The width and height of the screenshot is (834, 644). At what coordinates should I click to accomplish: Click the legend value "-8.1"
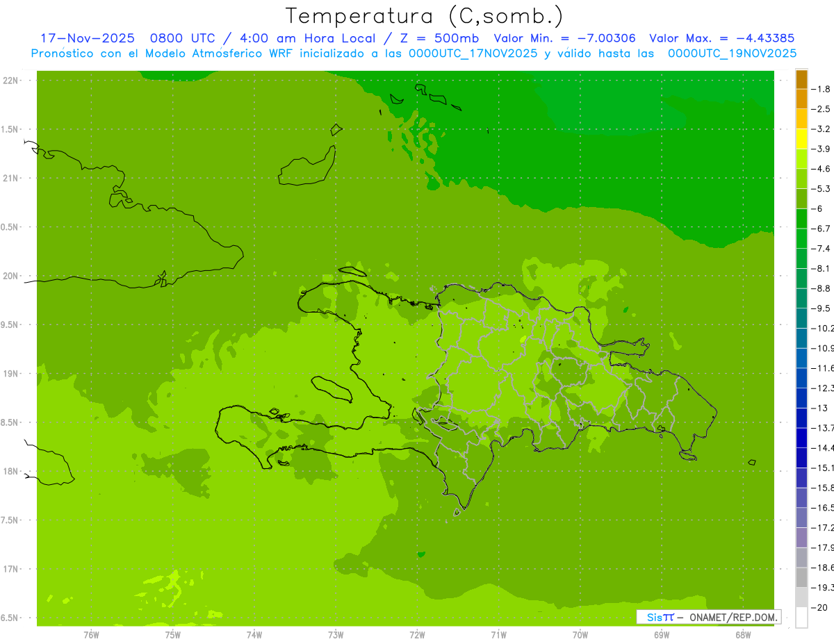[x=822, y=268]
